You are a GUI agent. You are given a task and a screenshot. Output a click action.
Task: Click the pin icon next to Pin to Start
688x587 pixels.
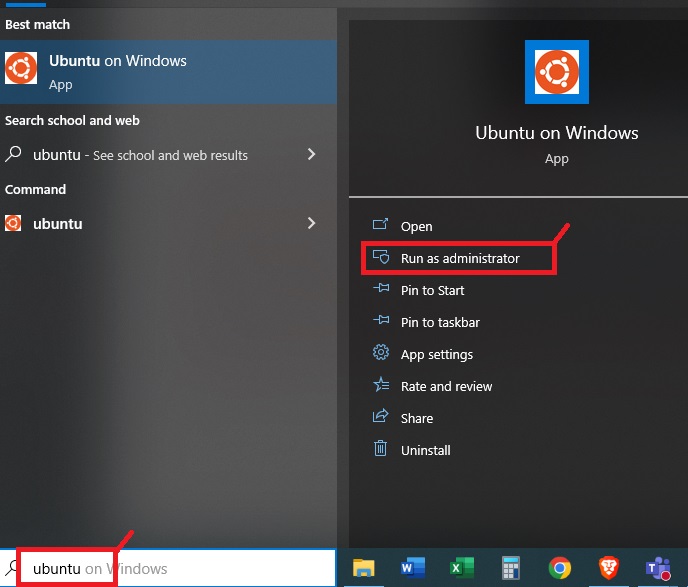click(x=381, y=288)
